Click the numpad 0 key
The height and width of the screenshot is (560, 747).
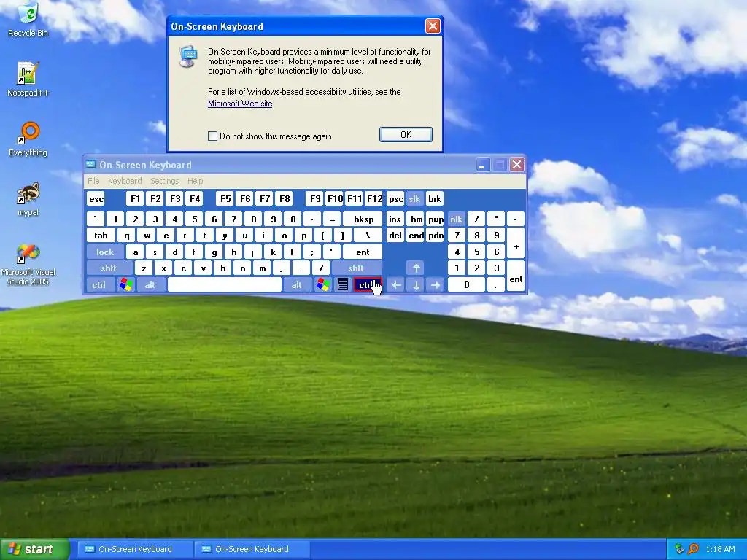click(x=466, y=285)
